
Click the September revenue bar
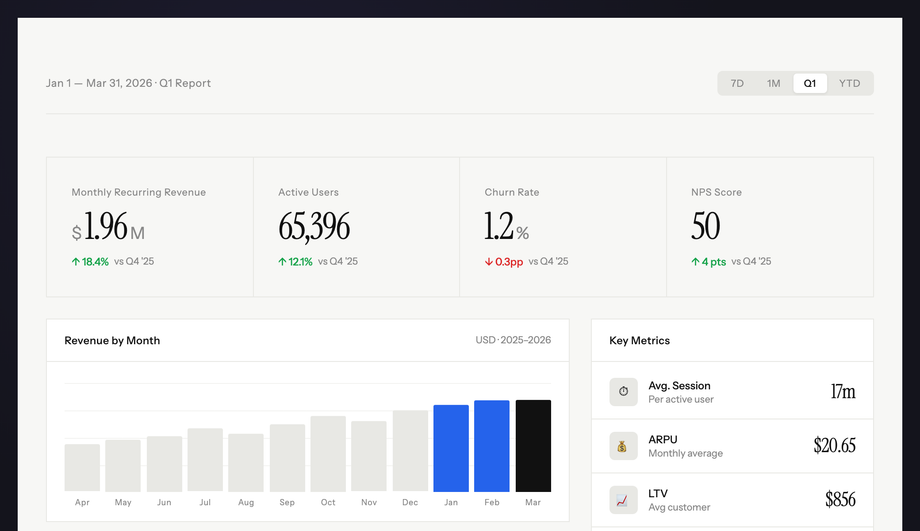pyautogui.click(x=287, y=458)
